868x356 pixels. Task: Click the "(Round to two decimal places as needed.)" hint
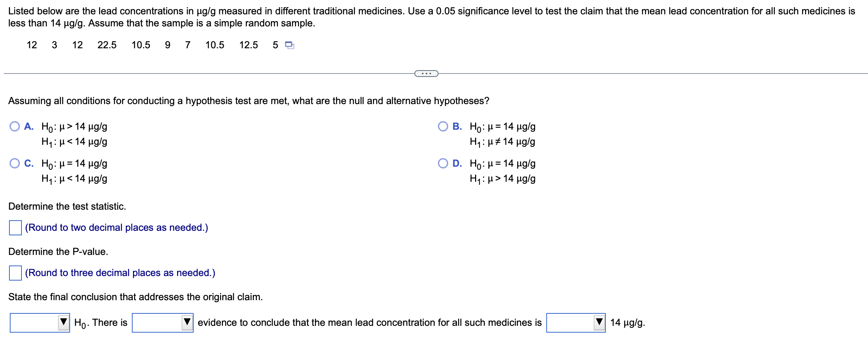116,227
